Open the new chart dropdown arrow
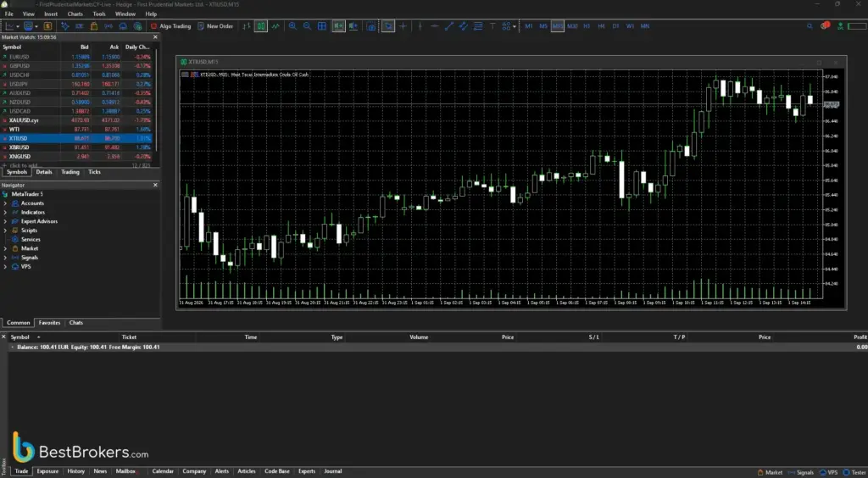This screenshot has width=868, height=478. tap(19, 26)
